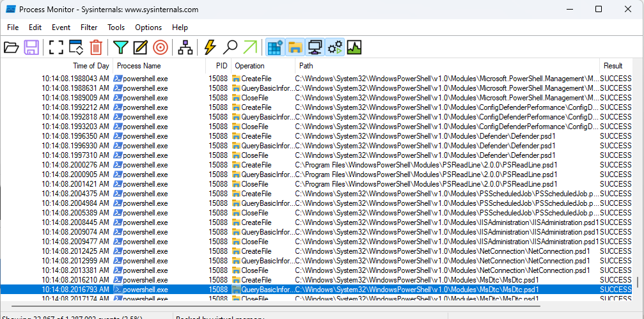Open the Highlight dialog pencil icon
Screen dimensions: 644x319
point(140,47)
